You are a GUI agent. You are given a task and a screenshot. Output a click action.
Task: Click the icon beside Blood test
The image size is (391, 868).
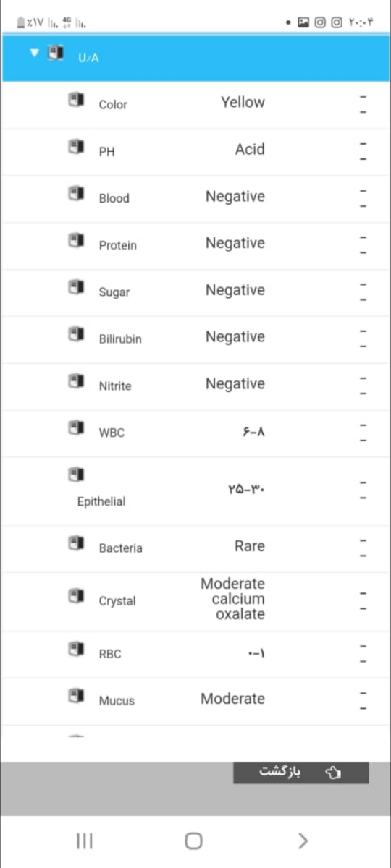[75, 195]
